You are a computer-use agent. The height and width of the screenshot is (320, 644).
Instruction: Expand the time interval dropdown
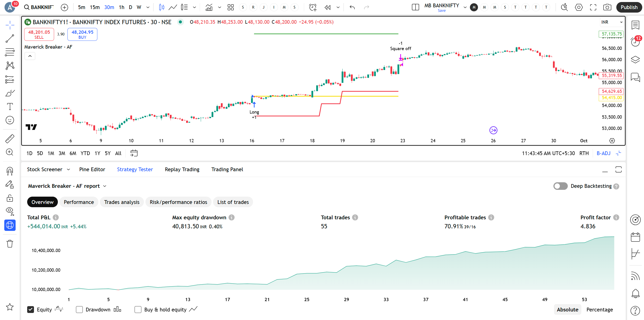[148, 7]
